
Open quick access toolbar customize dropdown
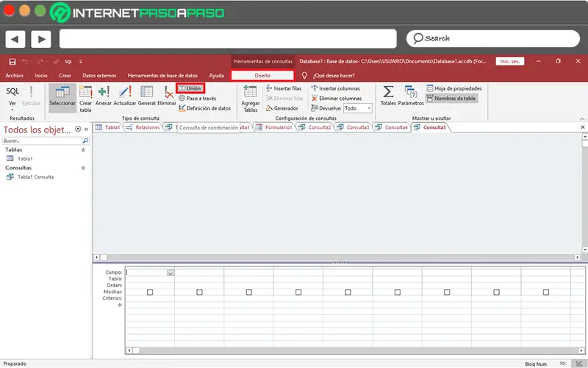pos(81,62)
